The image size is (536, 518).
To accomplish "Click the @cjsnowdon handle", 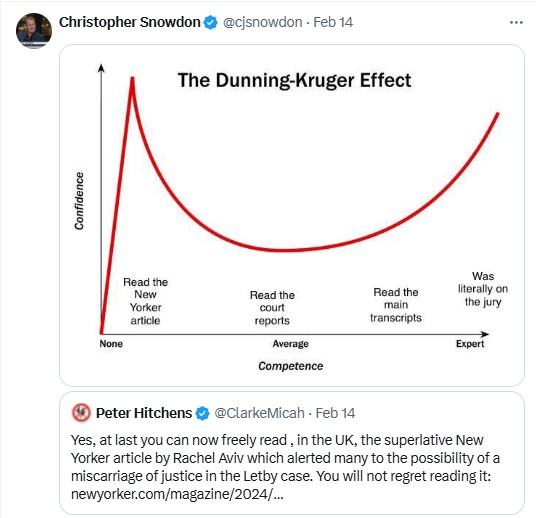I will pyautogui.click(x=263, y=23).
